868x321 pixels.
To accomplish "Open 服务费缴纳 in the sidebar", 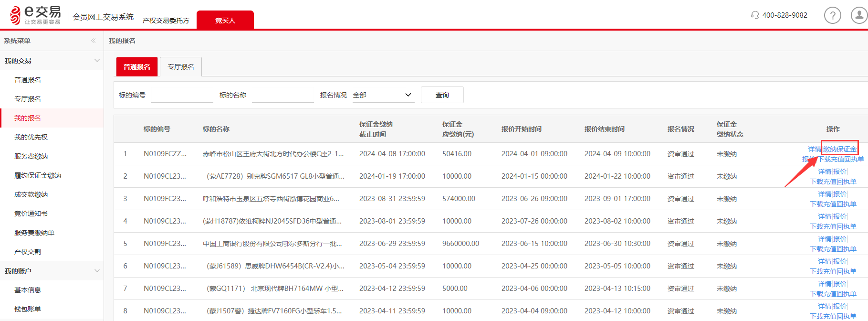I will [31, 156].
